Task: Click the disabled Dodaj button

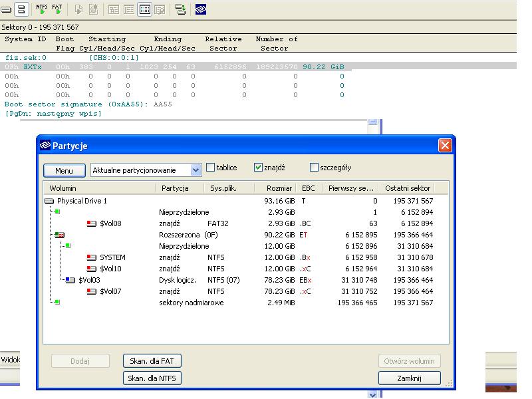Action: [x=80, y=361]
